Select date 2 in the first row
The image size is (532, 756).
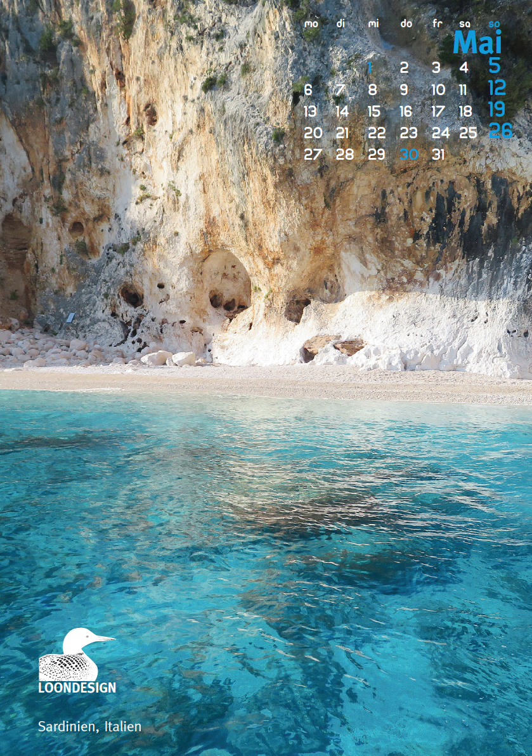pyautogui.click(x=404, y=68)
